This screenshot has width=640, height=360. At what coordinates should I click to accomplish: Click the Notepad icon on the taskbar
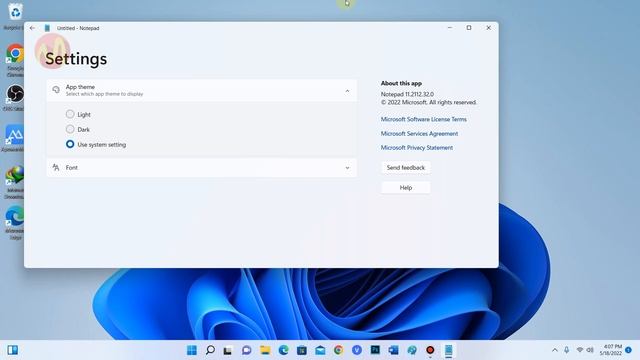(x=449, y=350)
